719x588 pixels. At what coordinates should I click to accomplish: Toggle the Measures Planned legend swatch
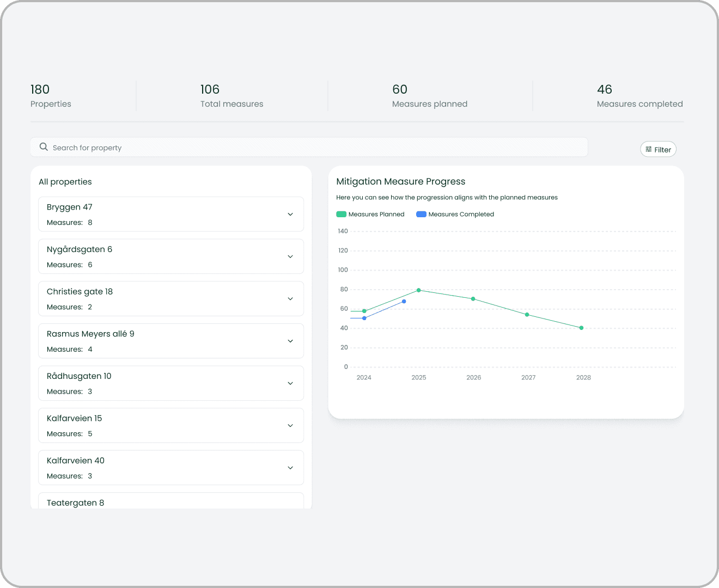click(x=342, y=214)
